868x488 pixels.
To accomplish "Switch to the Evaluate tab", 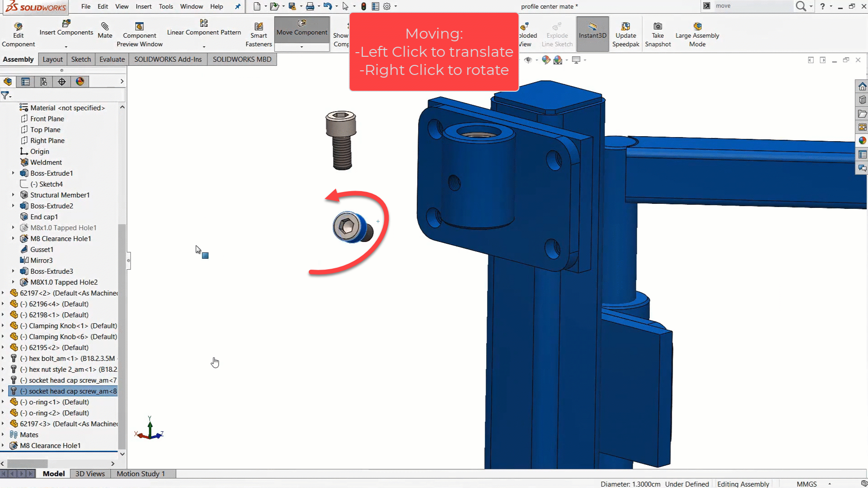I will (112, 59).
